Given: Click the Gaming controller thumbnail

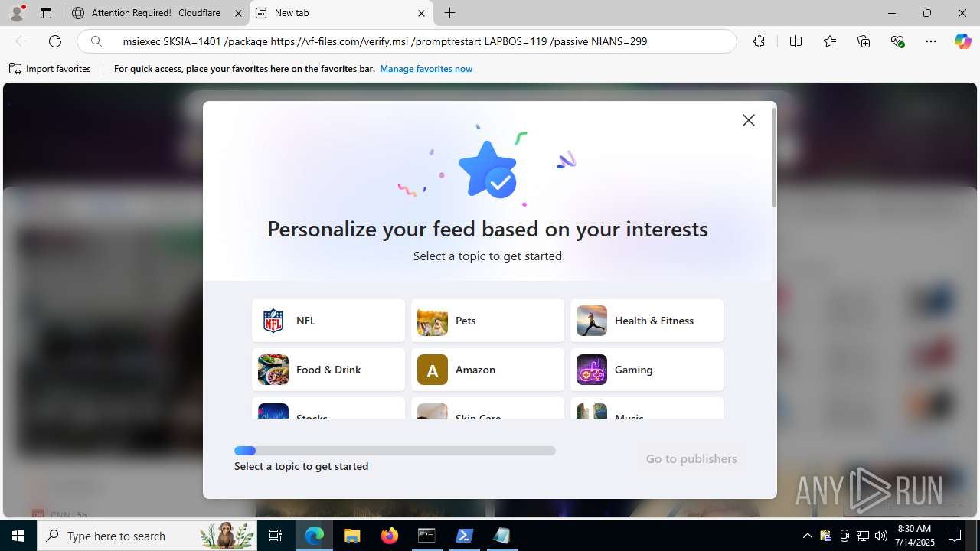Looking at the screenshot, I should 592,370.
